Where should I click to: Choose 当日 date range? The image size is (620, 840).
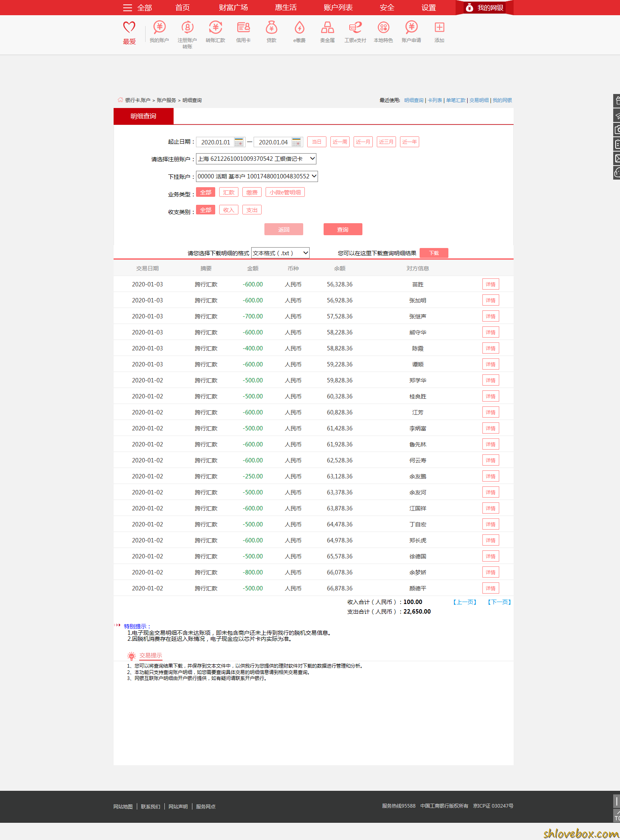(x=317, y=142)
